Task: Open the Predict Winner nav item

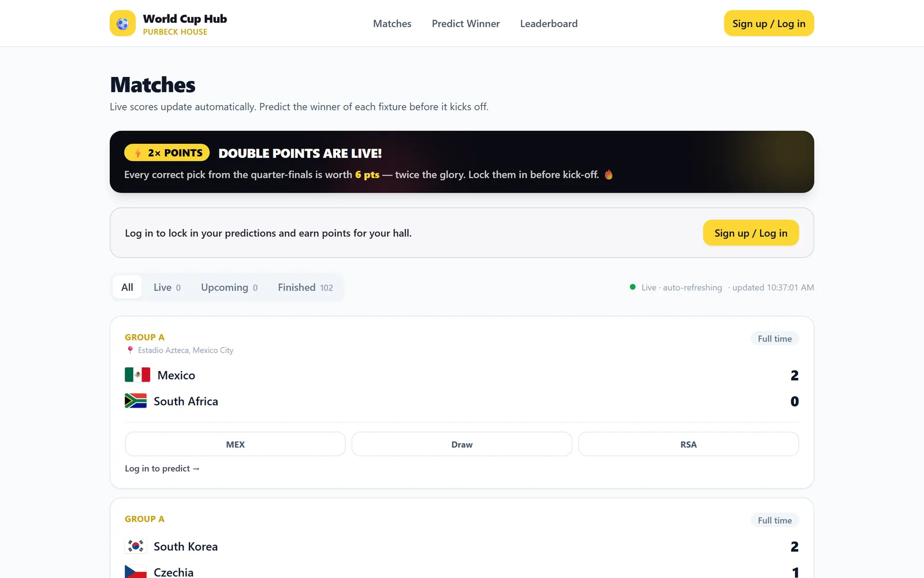Action: (x=465, y=24)
